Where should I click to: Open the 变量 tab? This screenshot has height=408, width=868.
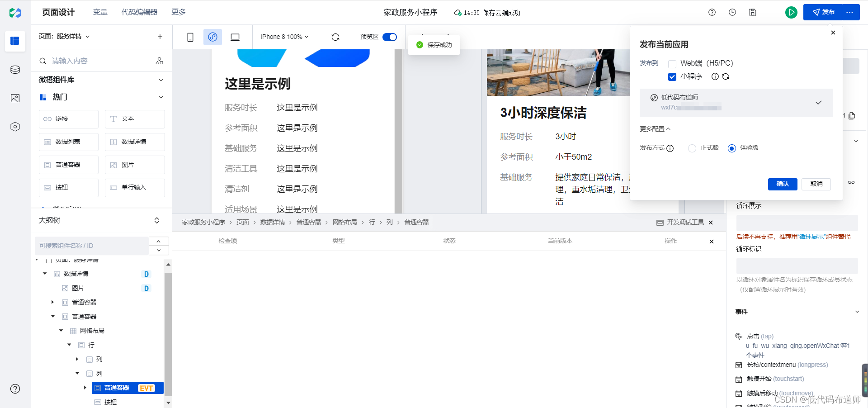(x=100, y=12)
